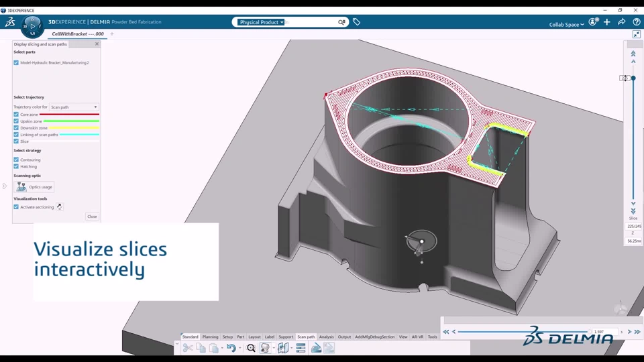644x362 pixels.
Task: Click the play button on the compass
Action: [x=33, y=26]
